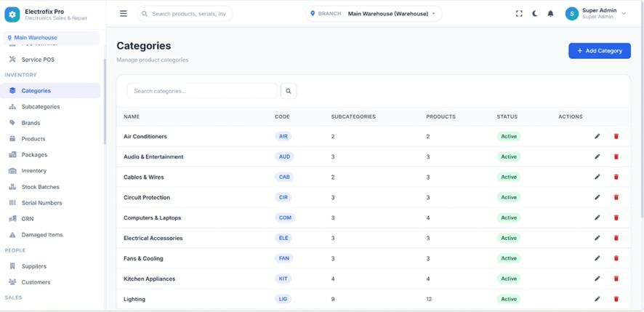Click the sidebar vertical scrollbar
The height and width of the screenshot is (312, 644).
pyautogui.click(x=105, y=101)
